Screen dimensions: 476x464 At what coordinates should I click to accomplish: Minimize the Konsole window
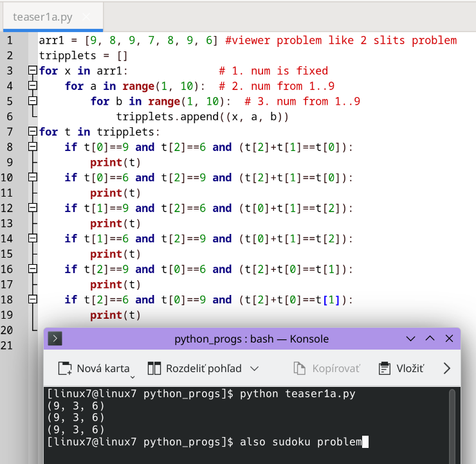[x=411, y=339]
